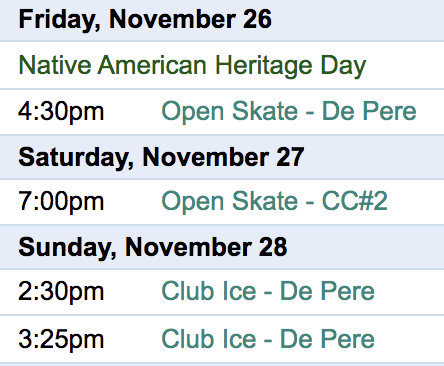The width and height of the screenshot is (444, 366).
Task: Open Friday's Open Skate - De Pere event
Action: point(289,111)
